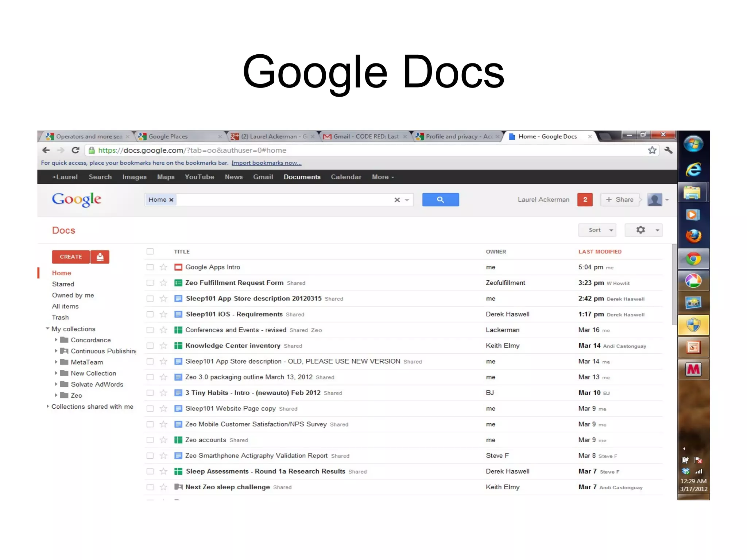Clear the search box with the X icon
Image resolution: width=747 pixels, height=560 pixels.
pos(397,200)
